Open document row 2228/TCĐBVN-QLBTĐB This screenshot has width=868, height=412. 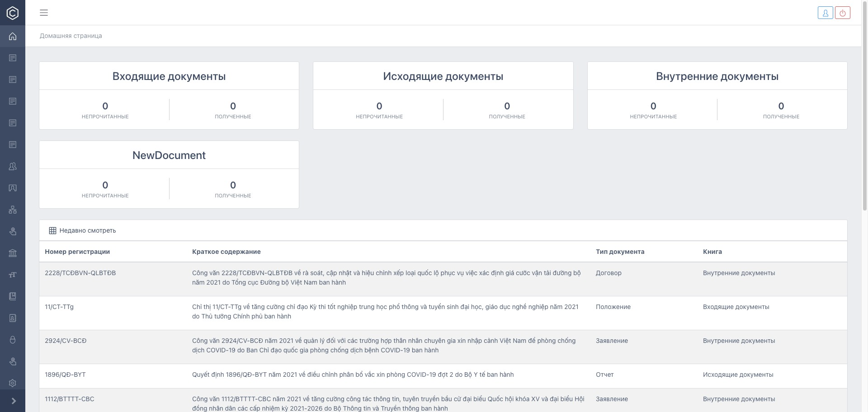click(80, 273)
